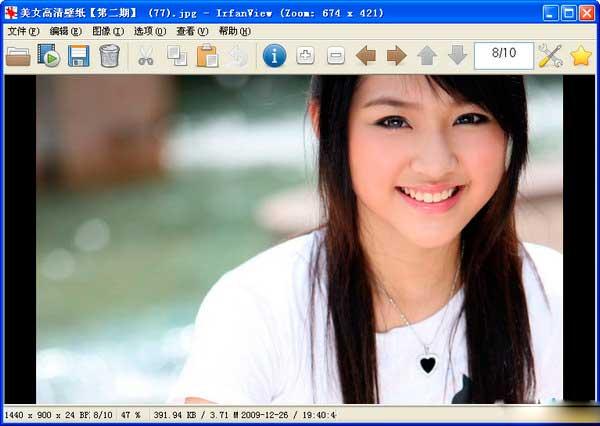Minimize the IrfanView window
This screenshot has height=426, width=600.
coord(550,13)
